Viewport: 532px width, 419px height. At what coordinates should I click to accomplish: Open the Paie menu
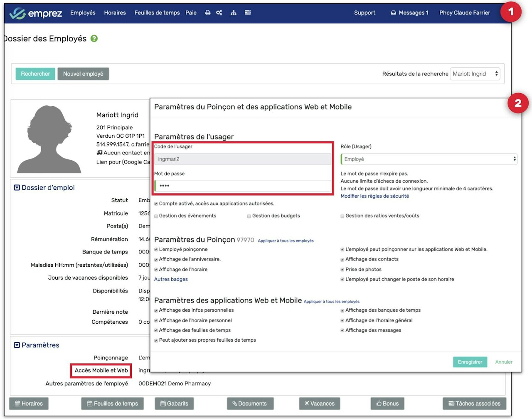[191, 13]
